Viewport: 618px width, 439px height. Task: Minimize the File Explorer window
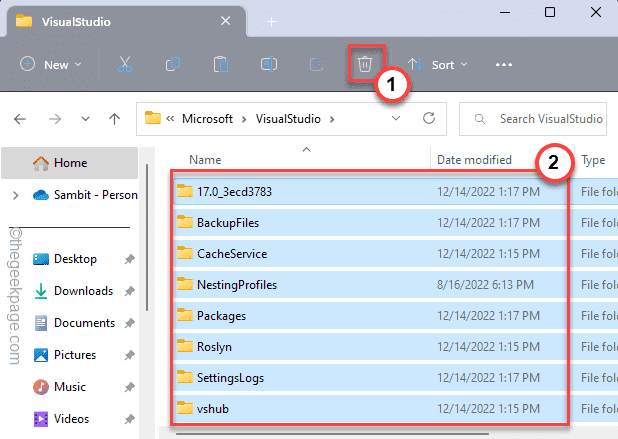[x=505, y=13]
